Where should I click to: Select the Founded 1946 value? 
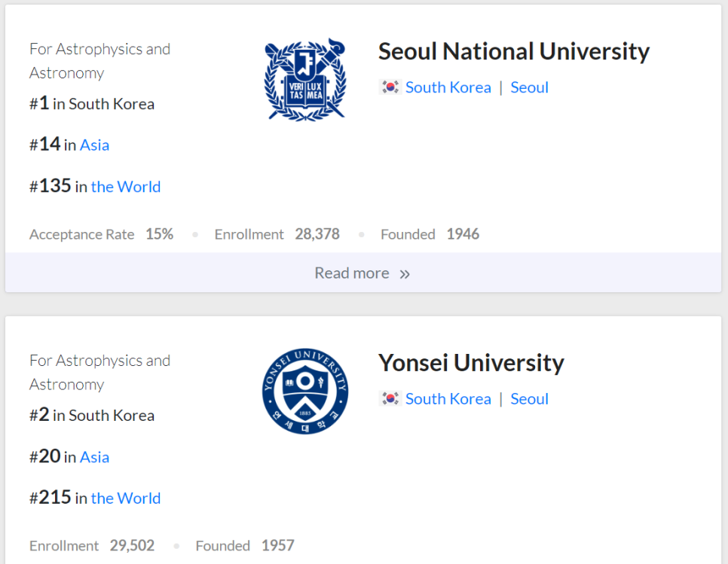(x=463, y=233)
